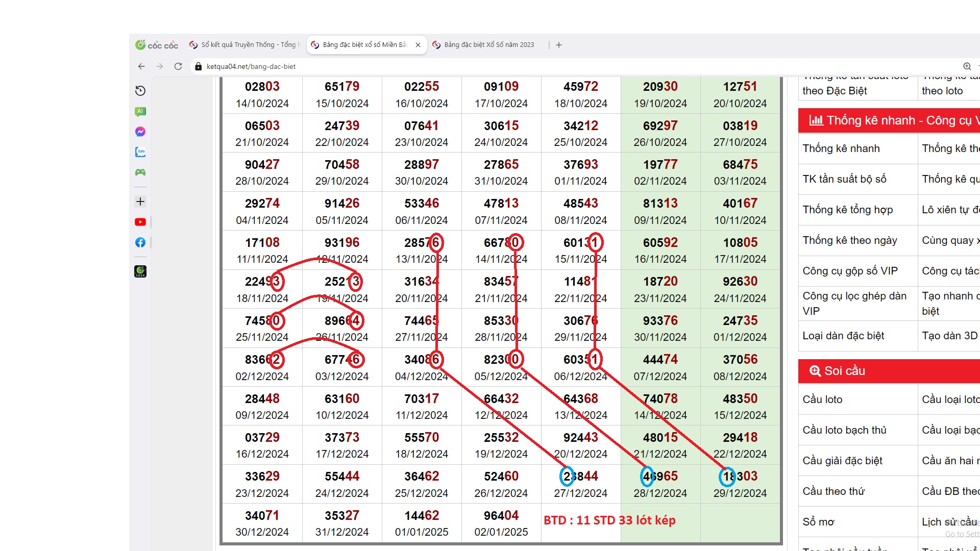Switch to Sổ kết quả Truyền Thống tab

coord(244,45)
